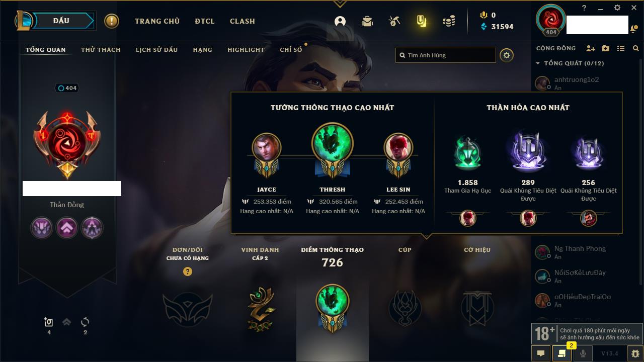
Task: Open the Add Friend icon
Action: (x=591, y=48)
